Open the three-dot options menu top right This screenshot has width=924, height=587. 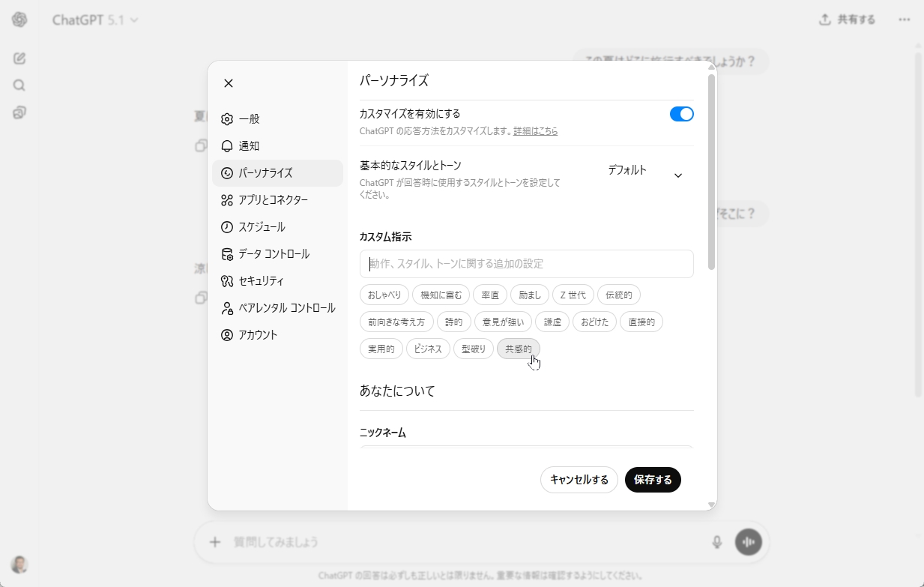[x=904, y=19]
